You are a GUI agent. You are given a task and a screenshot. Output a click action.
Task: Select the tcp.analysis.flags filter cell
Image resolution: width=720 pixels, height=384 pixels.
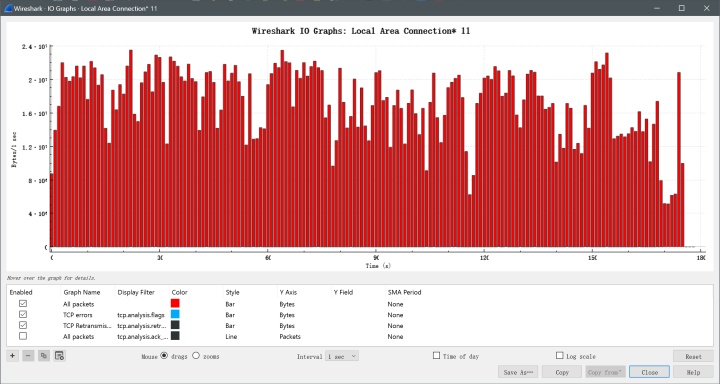coord(141,315)
